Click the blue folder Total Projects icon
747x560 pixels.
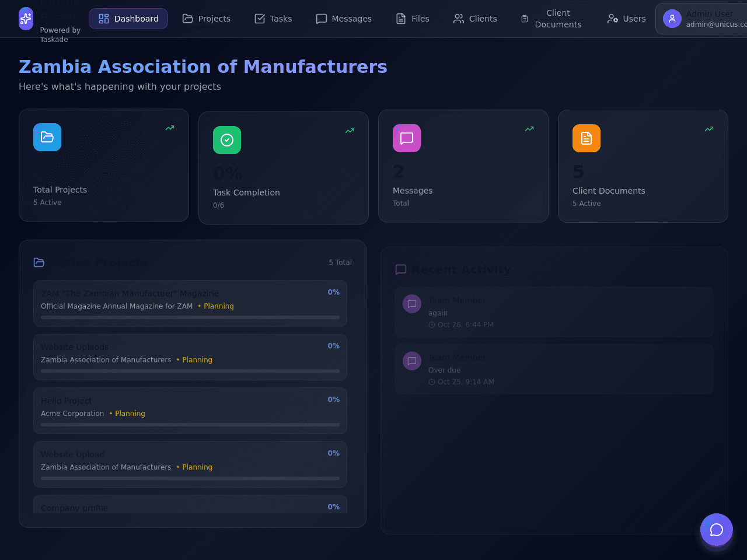(x=47, y=137)
